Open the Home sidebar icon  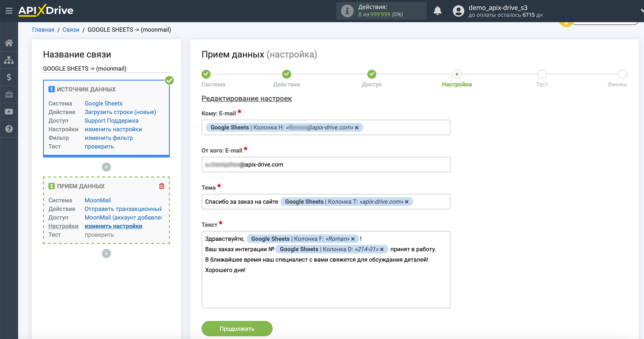click(9, 43)
